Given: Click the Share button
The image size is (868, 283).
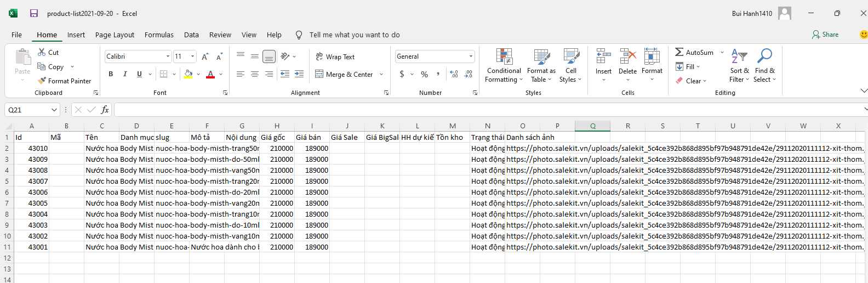Looking at the screenshot, I should 825,35.
